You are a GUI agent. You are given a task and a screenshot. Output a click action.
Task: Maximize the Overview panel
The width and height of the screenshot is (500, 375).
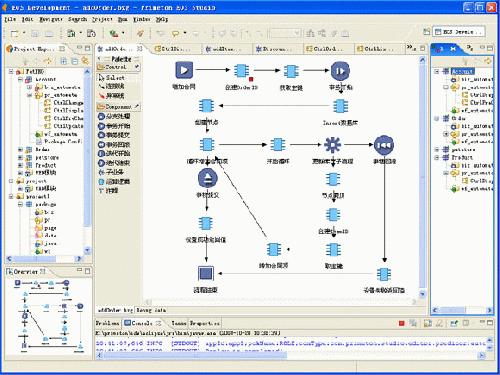(87, 271)
